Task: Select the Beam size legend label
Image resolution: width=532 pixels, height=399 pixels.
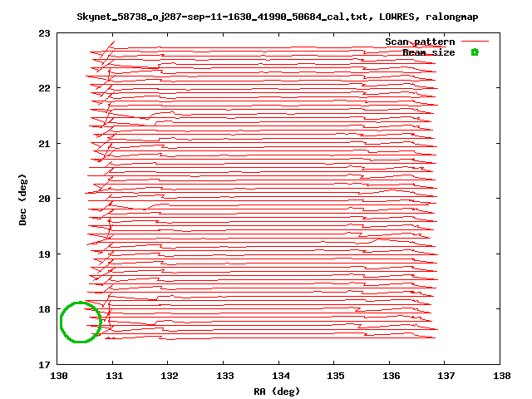Action: coord(429,52)
